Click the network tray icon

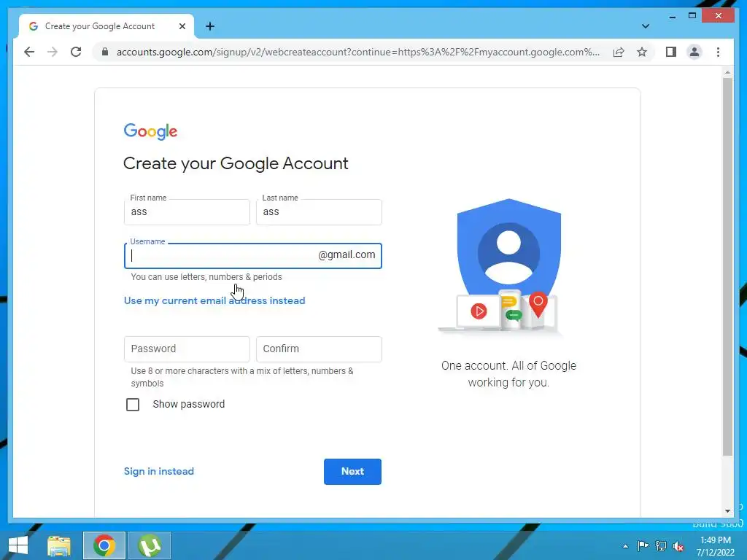pos(661,545)
